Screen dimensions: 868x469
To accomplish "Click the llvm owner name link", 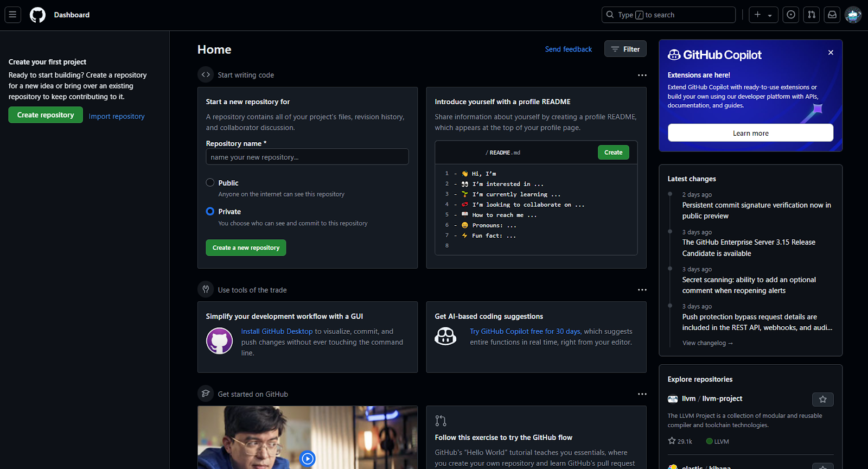I will pyautogui.click(x=688, y=398).
